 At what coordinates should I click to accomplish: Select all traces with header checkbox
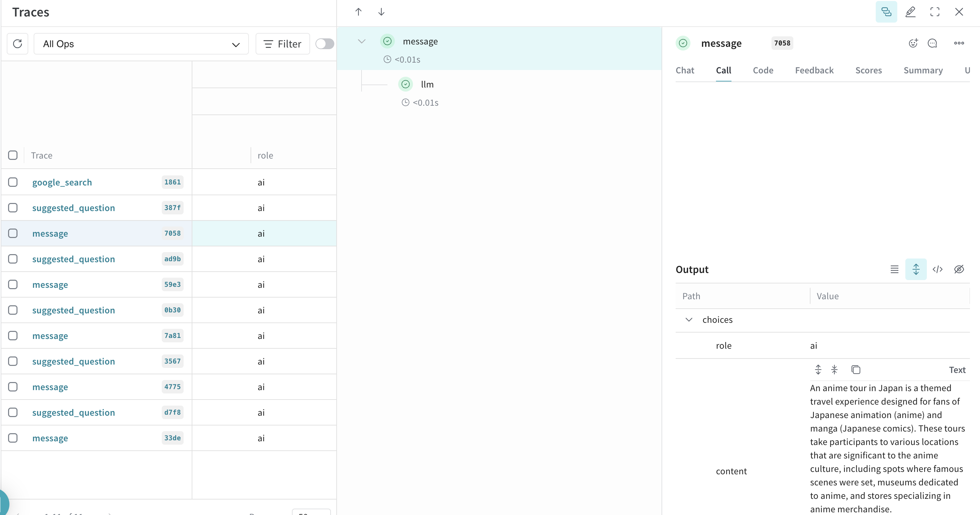click(x=13, y=155)
